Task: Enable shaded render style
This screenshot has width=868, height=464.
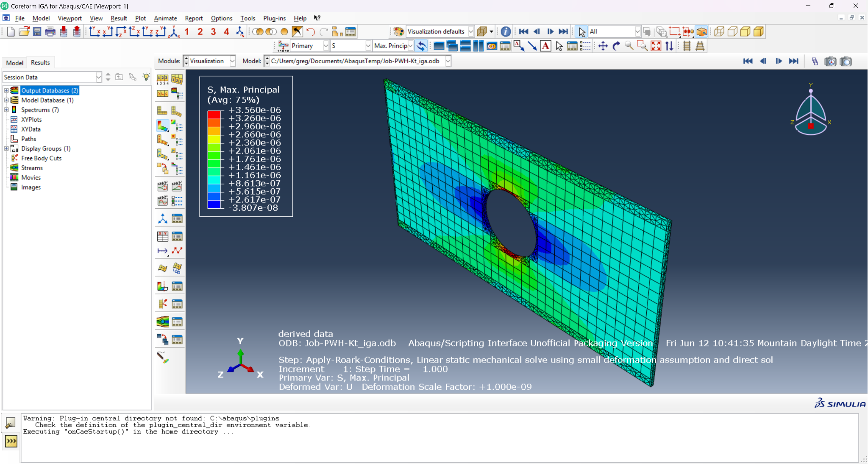Action: tap(759, 31)
